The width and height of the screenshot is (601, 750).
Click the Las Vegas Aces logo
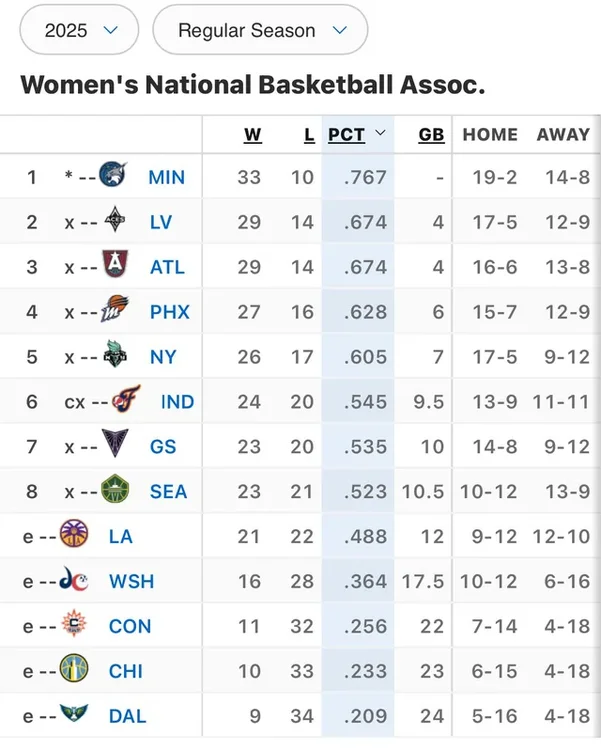point(115,221)
